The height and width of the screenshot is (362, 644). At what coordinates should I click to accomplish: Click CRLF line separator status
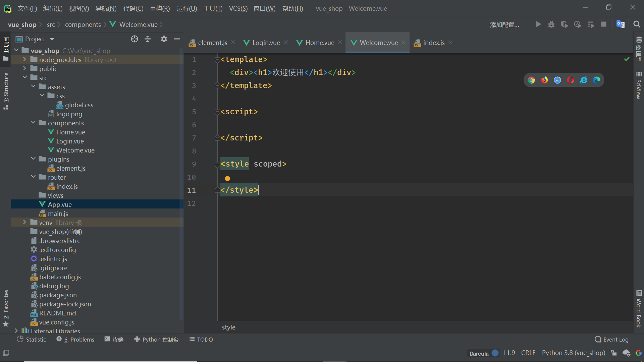click(x=528, y=353)
